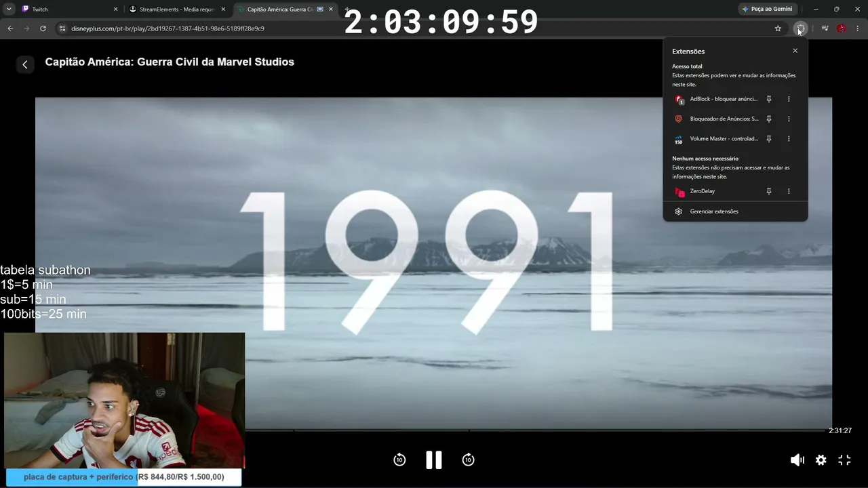The height and width of the screenshot is (488, 868).
Task: Select the Capitão América tab
Action: [285, 9]
